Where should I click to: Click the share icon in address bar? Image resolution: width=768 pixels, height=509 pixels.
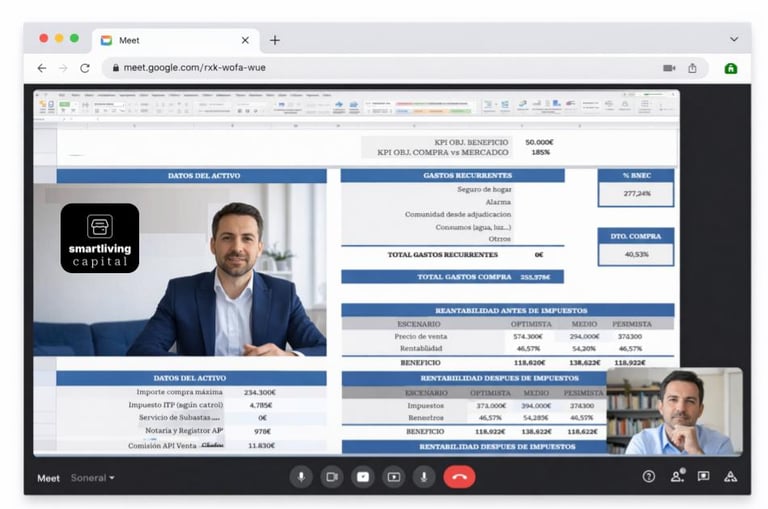pos(692,68)
